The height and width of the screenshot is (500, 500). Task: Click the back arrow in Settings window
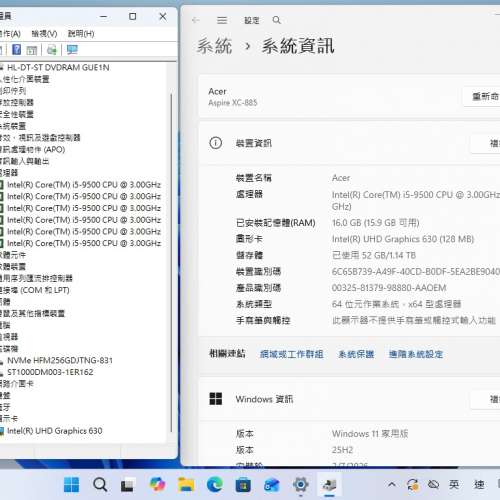click(196, 20)
